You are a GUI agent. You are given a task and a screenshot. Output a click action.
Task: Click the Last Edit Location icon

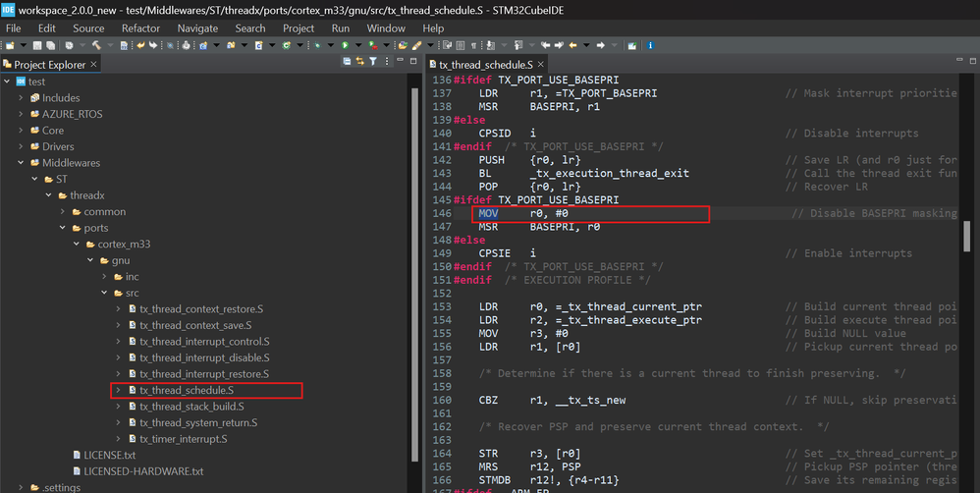pos(545,45)
